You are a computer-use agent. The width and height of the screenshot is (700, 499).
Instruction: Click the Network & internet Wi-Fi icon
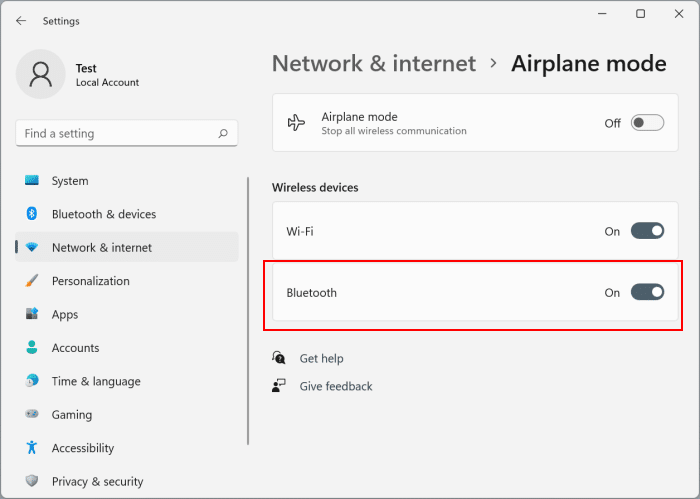pos(32,247)
